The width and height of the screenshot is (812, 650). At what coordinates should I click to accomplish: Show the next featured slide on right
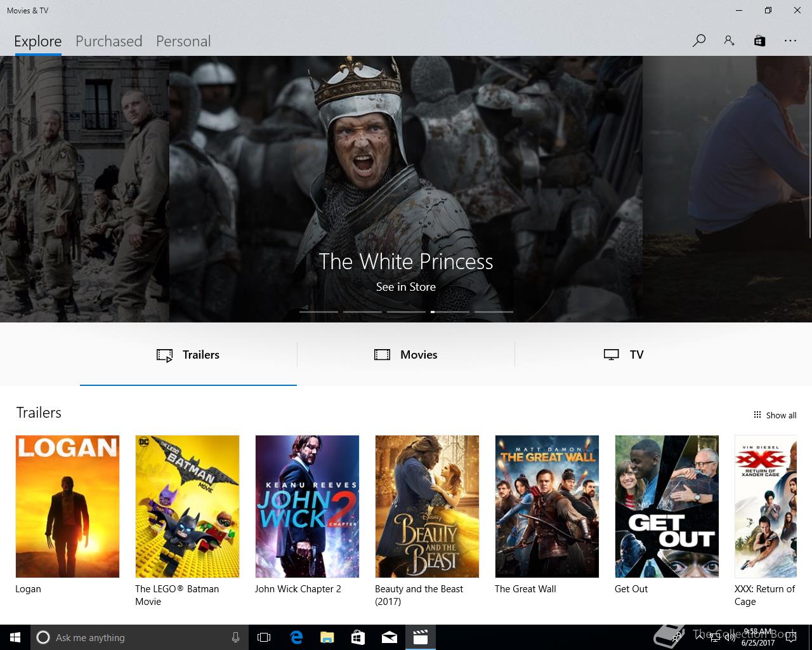click(727, 189)
